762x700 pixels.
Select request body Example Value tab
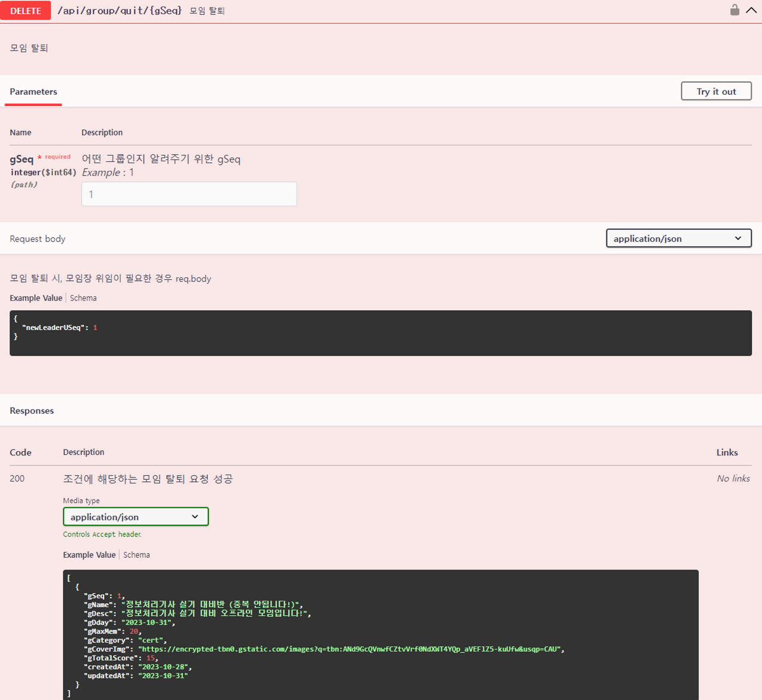click(36, 298)
